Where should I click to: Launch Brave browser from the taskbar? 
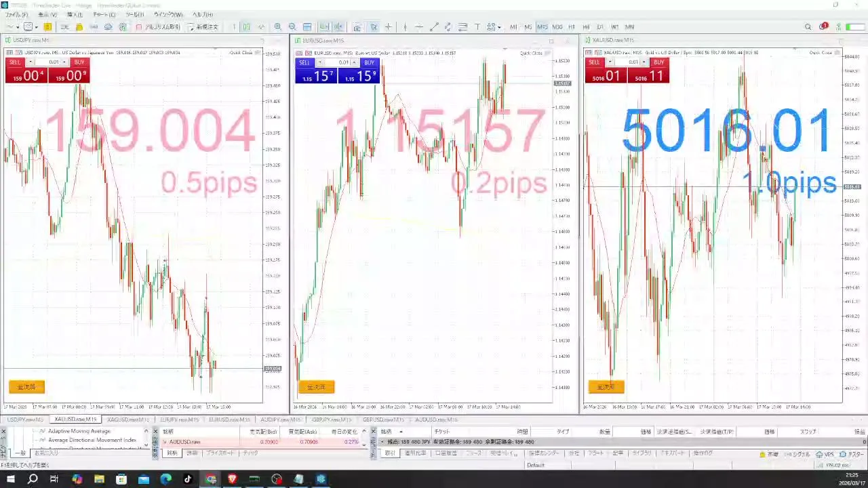pyautogui.click(x=233, y=479)
